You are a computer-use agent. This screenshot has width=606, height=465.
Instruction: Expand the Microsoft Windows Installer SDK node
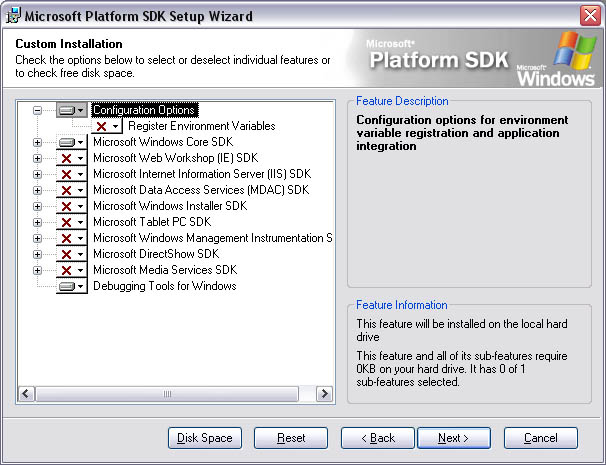(x=37, y=206)
